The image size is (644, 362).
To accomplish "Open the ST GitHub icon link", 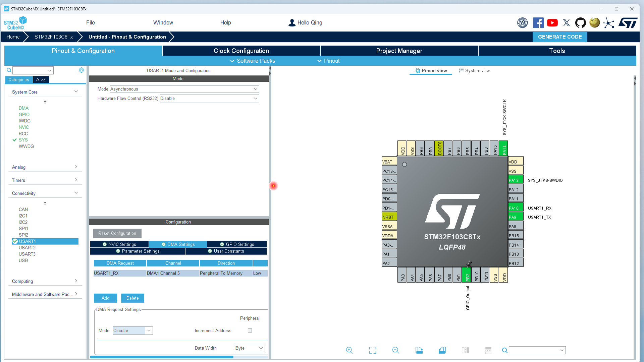I will [x=580, y=23].
